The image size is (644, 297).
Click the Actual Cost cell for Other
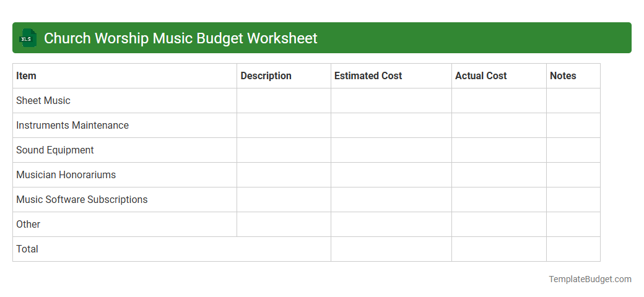coord(499,225)
